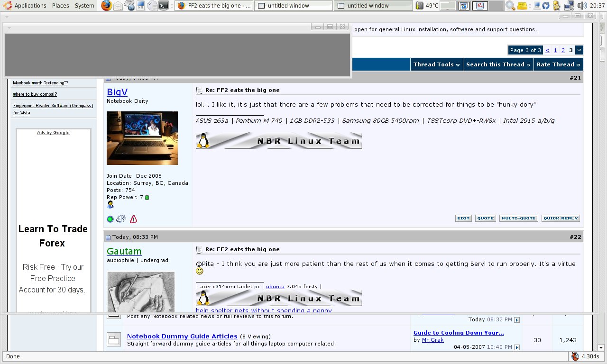Click the document icon in post #21 title

click(199, 90)
